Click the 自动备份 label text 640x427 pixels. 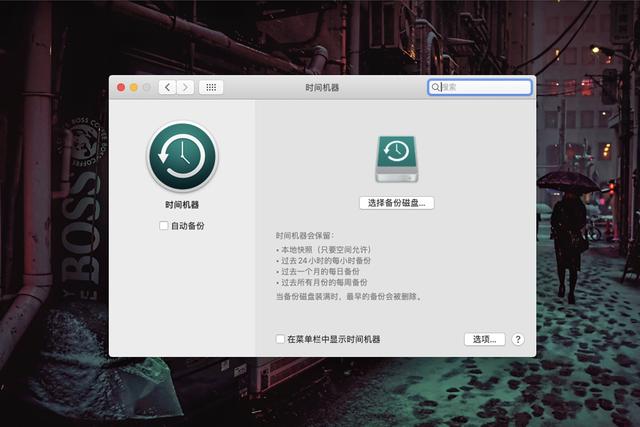(x=188, y=226)
